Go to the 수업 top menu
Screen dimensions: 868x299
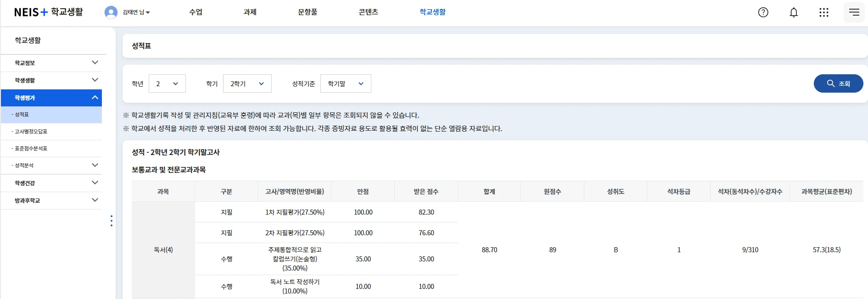click(196, 12)
